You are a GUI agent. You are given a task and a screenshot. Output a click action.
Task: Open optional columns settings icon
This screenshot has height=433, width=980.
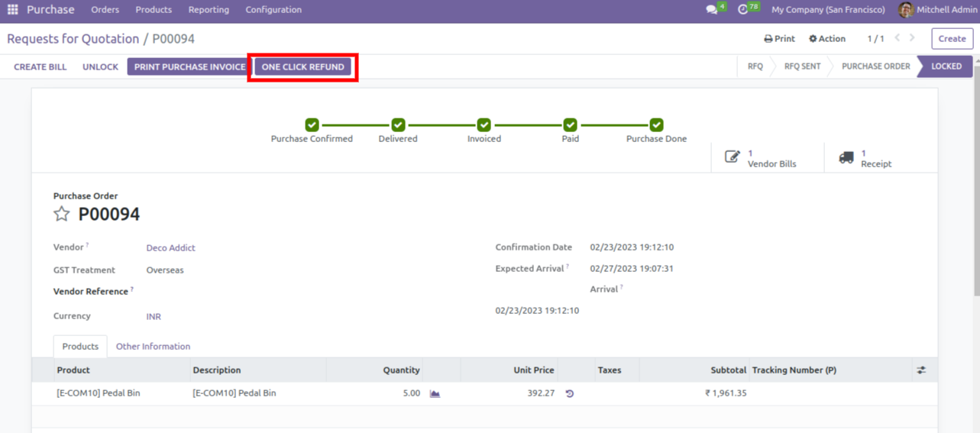click(921, 370)
